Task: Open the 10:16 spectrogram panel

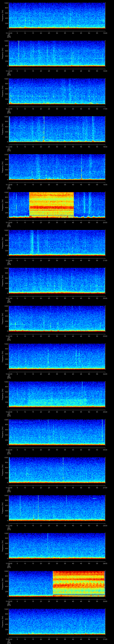Action: (x=57, y=91)
